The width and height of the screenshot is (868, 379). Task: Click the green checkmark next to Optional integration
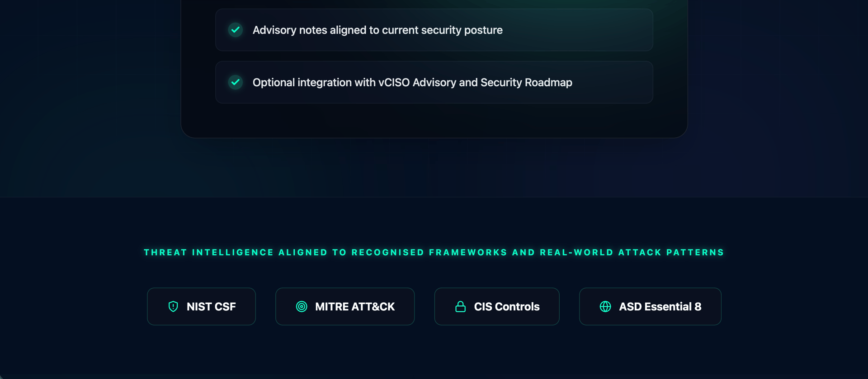point(235,82)
